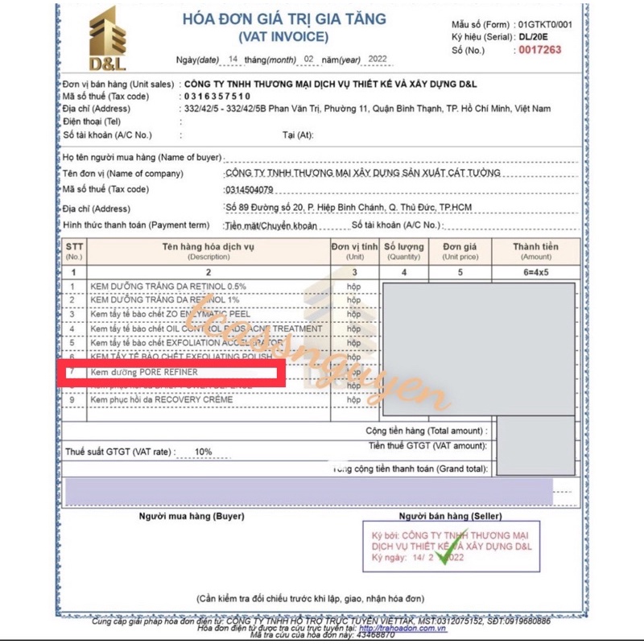Click the Grand total label

pyautogui.click(x=411, y=469)
